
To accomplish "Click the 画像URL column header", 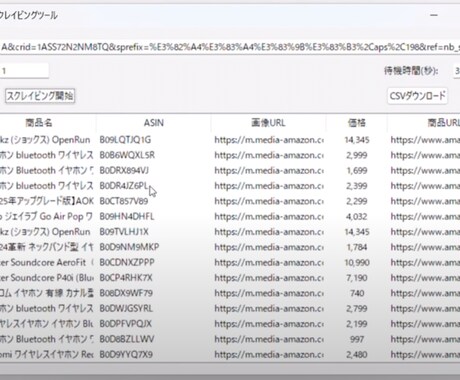I will (268, 123).
